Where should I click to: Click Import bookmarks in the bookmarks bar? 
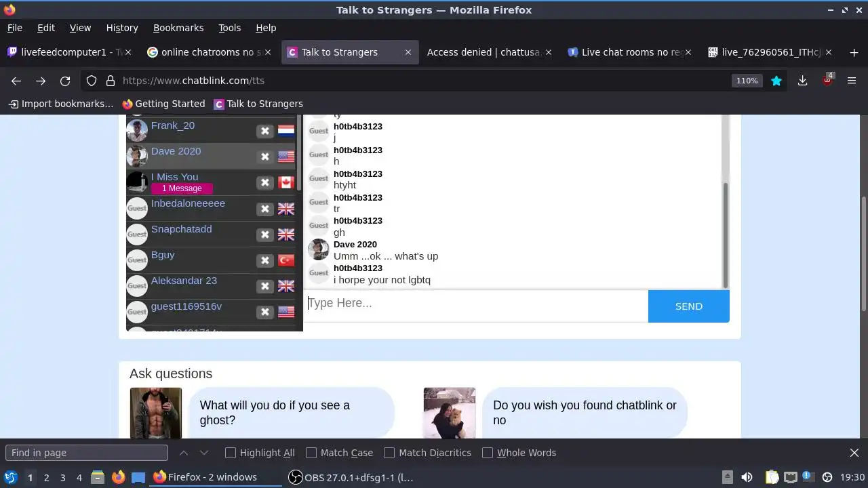pyautogui.click(x=60, y=104)
